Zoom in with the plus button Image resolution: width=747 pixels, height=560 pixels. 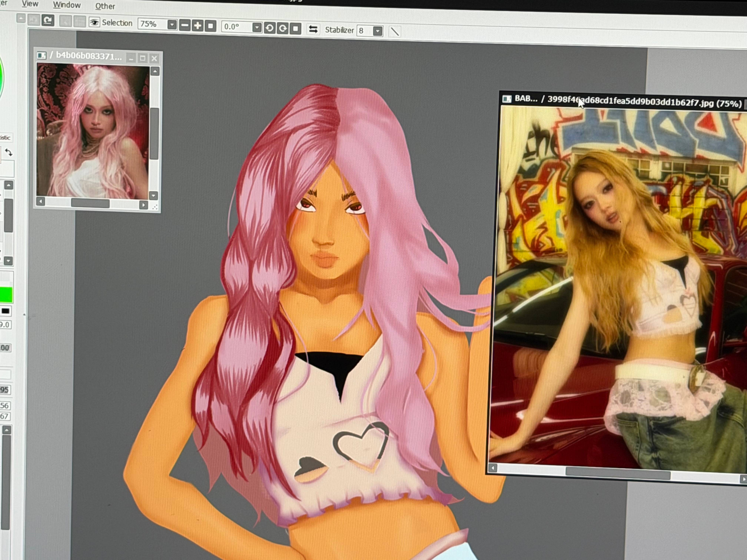(x=197, y=26)
